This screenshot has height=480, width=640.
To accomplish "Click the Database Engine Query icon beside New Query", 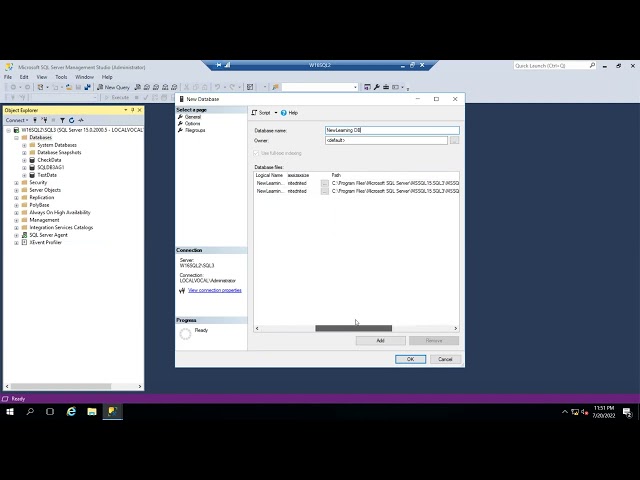I will pyautogui.click(x=138, y=87).
